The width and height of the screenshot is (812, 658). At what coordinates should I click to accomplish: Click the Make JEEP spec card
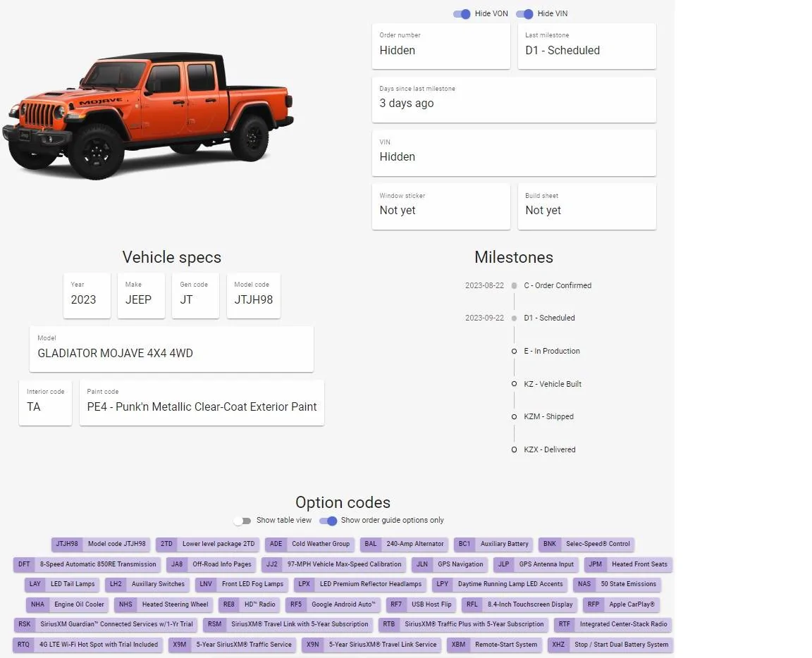141,296
